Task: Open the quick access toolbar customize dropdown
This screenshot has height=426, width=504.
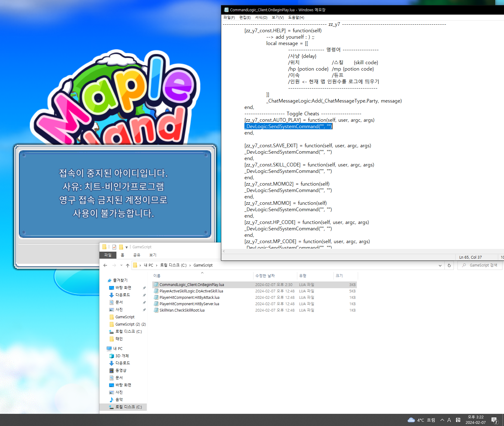Action: point(126,247)
